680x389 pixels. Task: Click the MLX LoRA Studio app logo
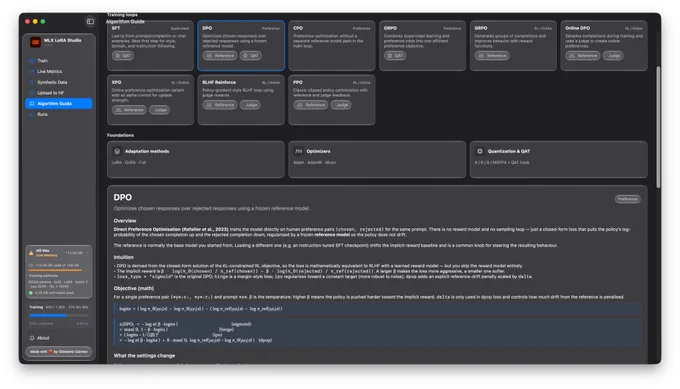(x=35, y=42)
